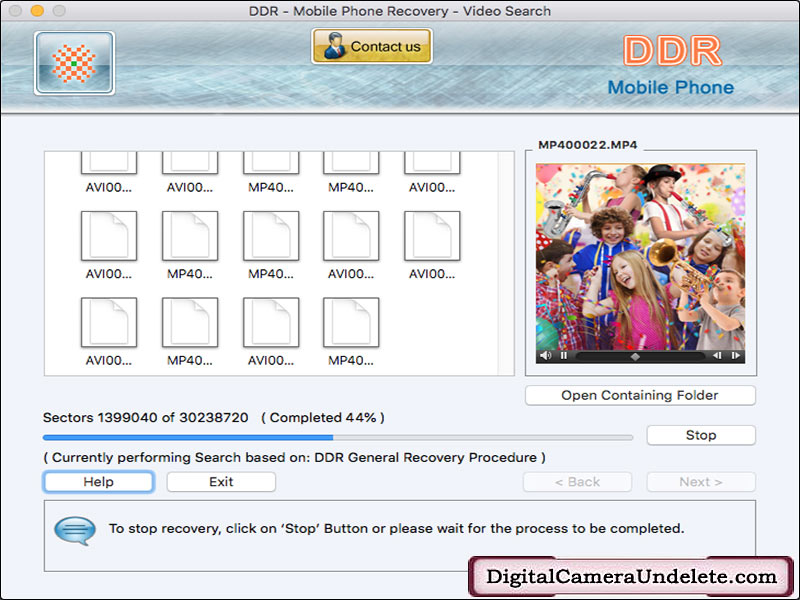Step the preview video forward one frame
Viewport: 800px width, 600px height.
click(x=735, y=356)
